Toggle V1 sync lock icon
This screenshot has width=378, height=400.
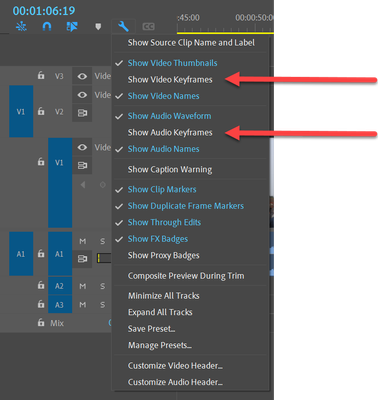[x=82, y=165]
